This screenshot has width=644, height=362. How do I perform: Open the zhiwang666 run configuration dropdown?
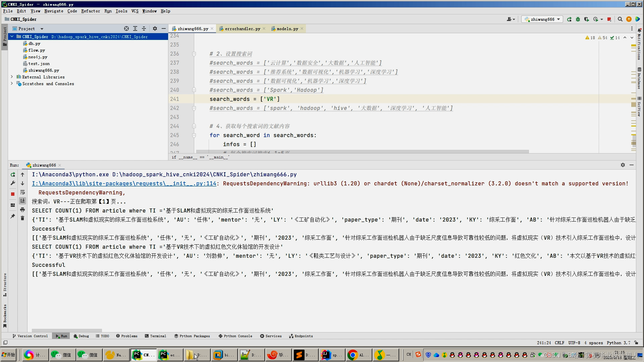click(542, 19)
